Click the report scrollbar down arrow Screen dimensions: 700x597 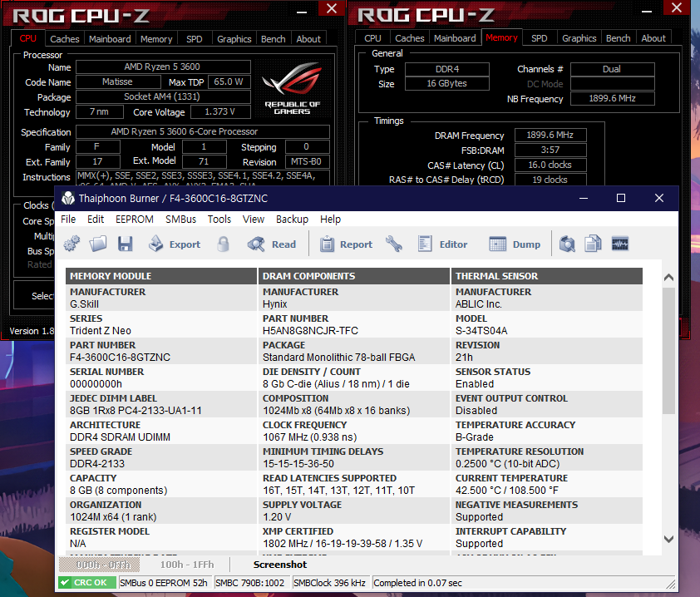(668, 539)
